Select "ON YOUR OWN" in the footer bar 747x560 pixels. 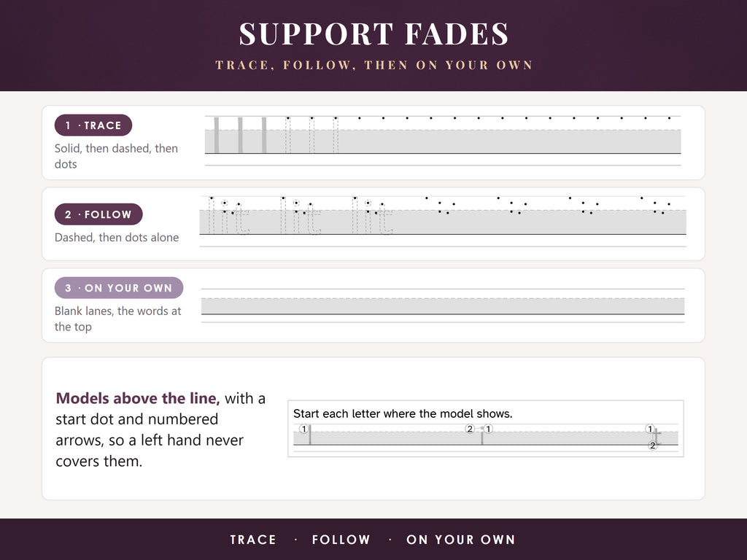461,540
